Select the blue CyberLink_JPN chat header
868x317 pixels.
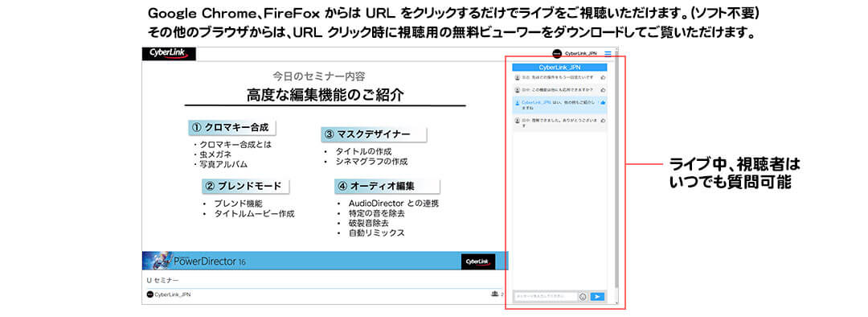coord(559,67)
